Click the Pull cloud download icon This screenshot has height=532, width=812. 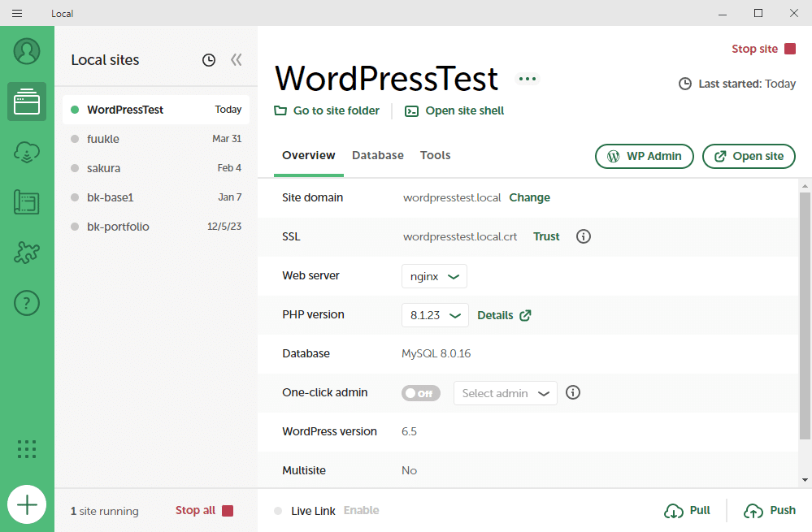[674, 512]
